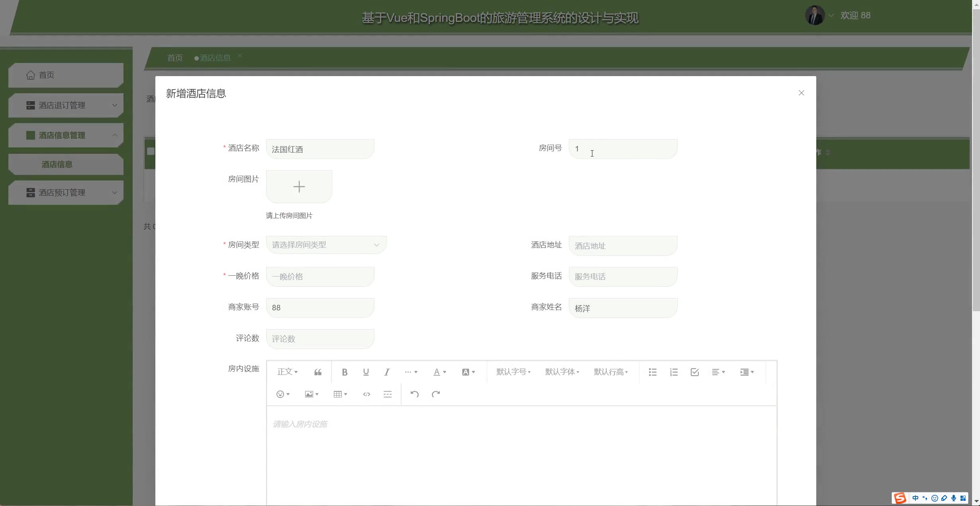This screenshot has height=506, width=980.
Task: Tick the table header select-all checkbox
Action: click(151, 151)
